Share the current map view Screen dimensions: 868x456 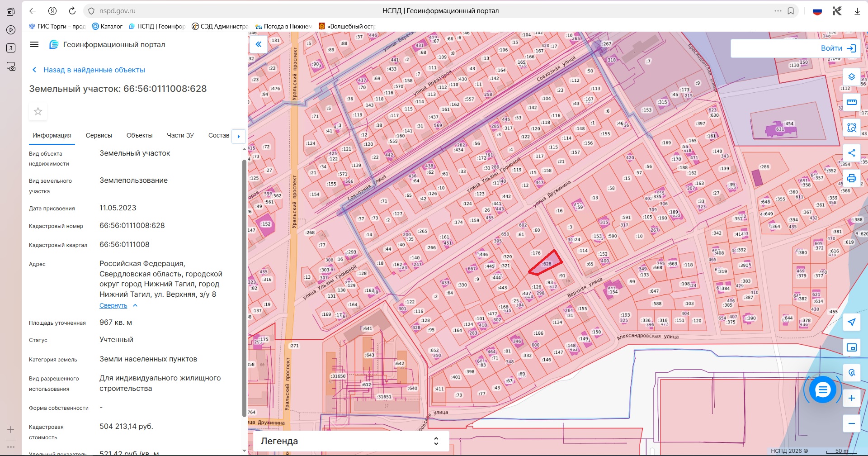pyautogui.click(x=851, y=153)
